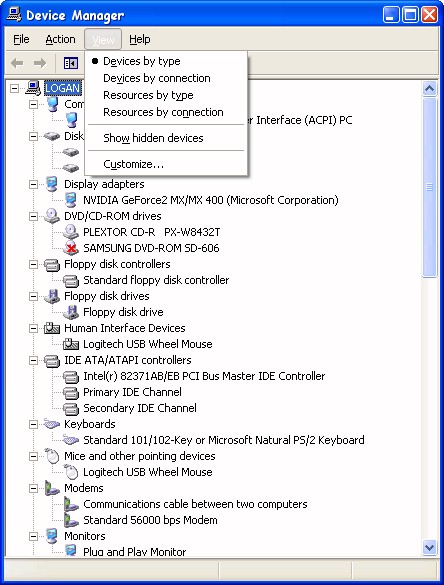Click the Modems category icon
This screenshot has height=585, width=444.
pyautogui.click(x=52, y=488)
